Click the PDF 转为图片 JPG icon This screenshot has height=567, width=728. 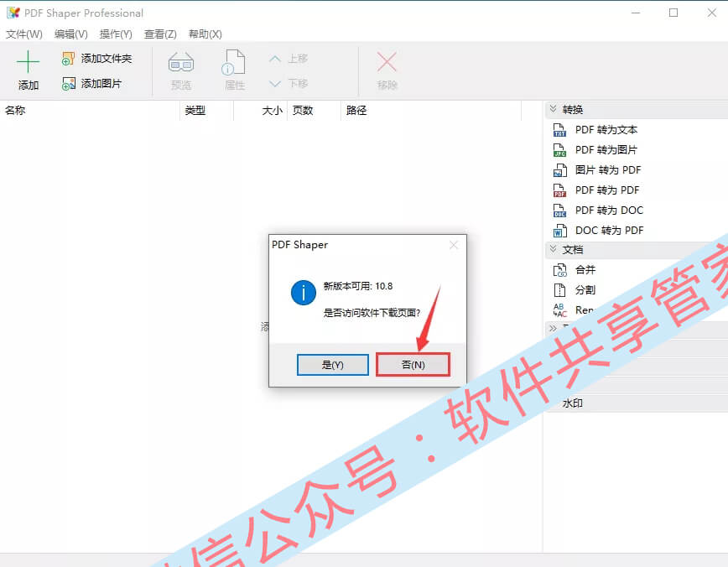559,150
